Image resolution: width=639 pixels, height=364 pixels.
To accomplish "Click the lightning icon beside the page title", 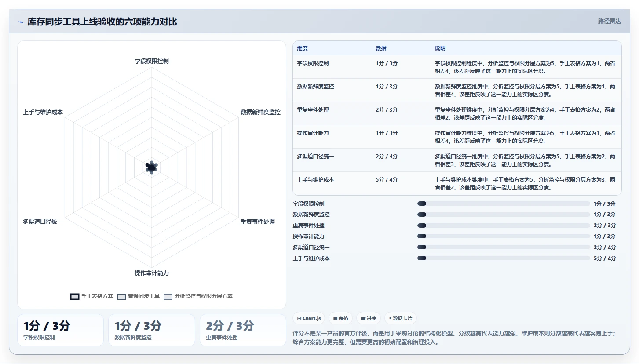I will [x=21, y=22].
